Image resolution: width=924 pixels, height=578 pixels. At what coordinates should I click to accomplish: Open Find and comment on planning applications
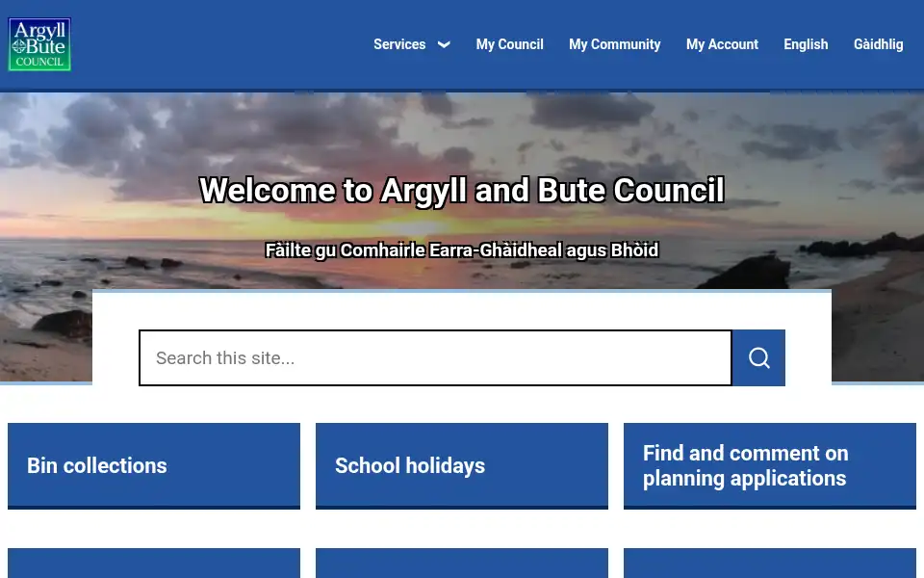click(x=770, y=466)
